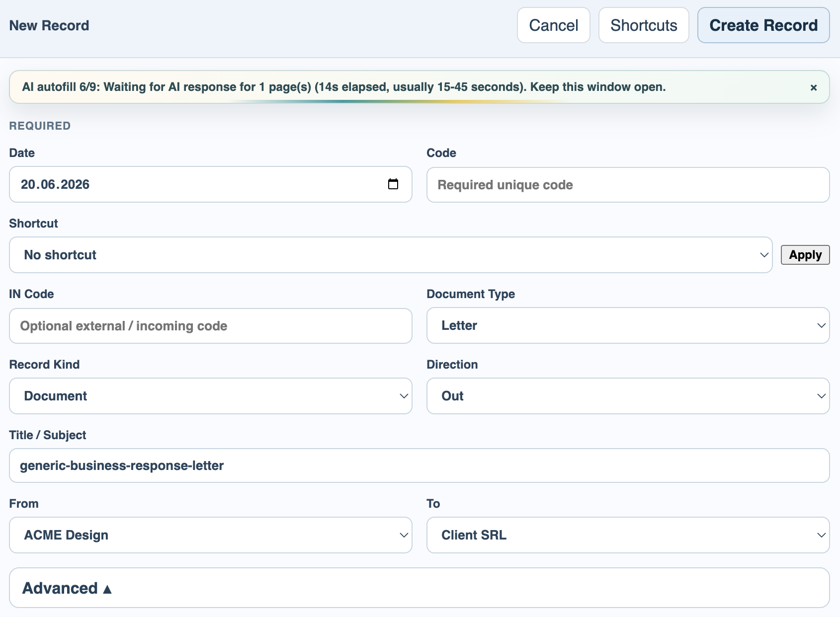Screen dimensions: 840x617
Task: Open the Document Type dropdown
Action: click(628, 325)
